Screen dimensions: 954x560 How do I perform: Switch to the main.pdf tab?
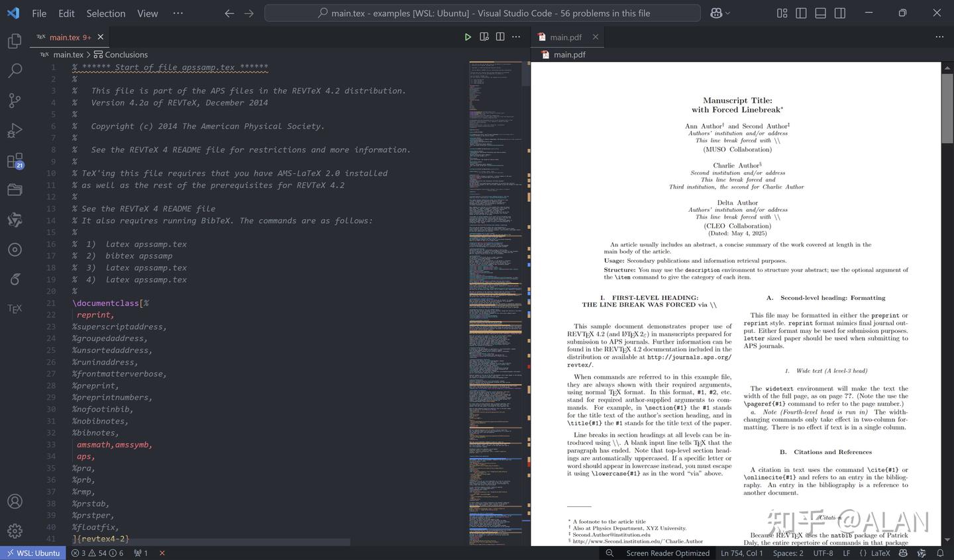(566, 36)
